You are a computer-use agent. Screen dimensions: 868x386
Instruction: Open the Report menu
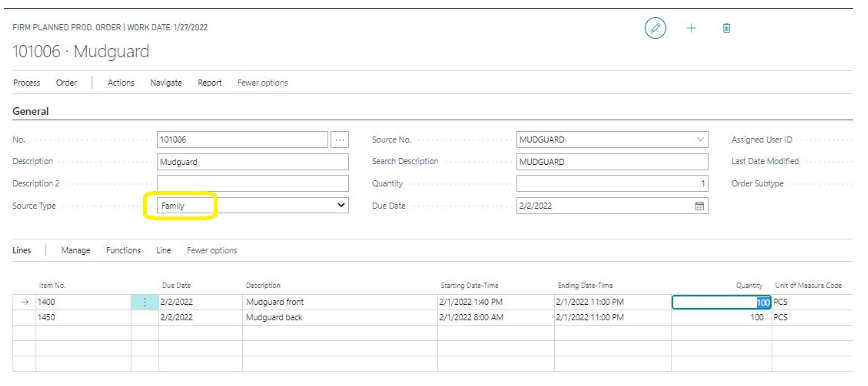click(x=210, y=83)
